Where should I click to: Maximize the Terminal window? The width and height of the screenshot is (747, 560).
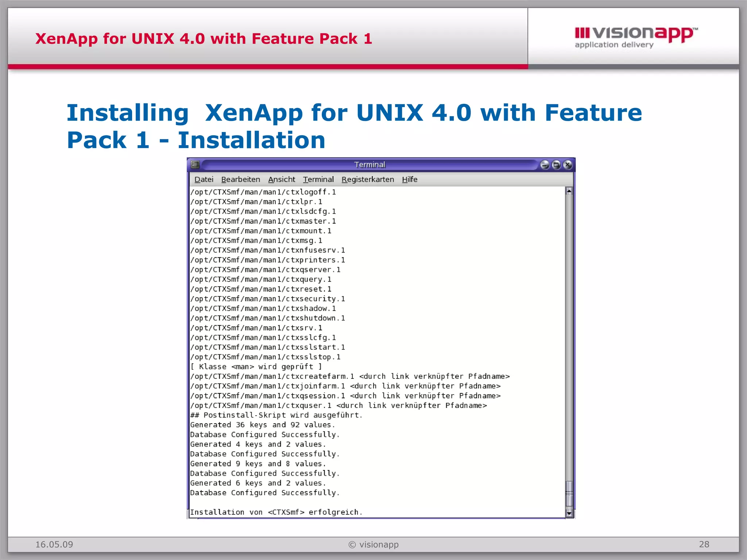pyautogui.click(x=556, y=165)
